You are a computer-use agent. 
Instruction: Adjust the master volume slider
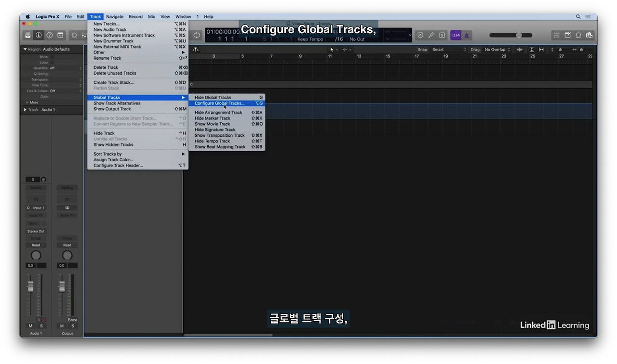511,35
